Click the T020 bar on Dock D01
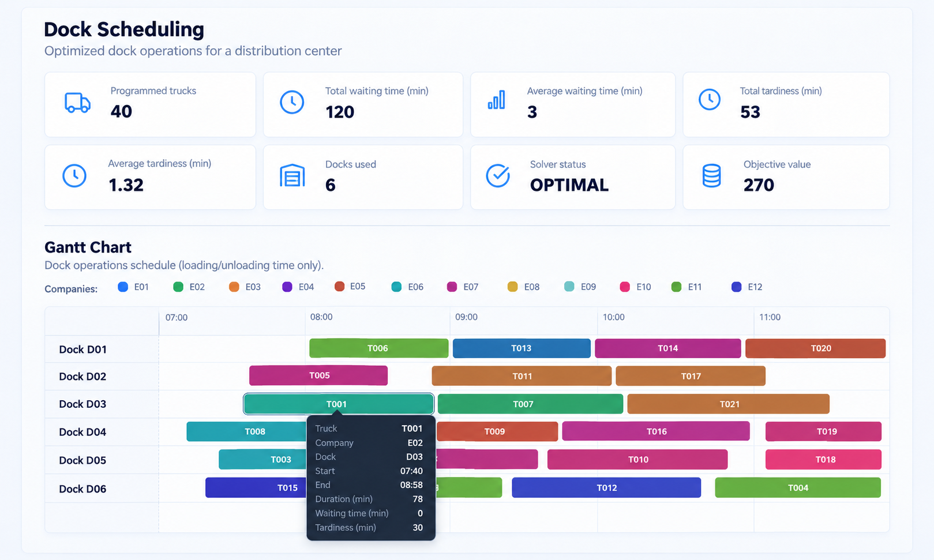Viewport: 934px width, 560px height. (x=815, y=348)
